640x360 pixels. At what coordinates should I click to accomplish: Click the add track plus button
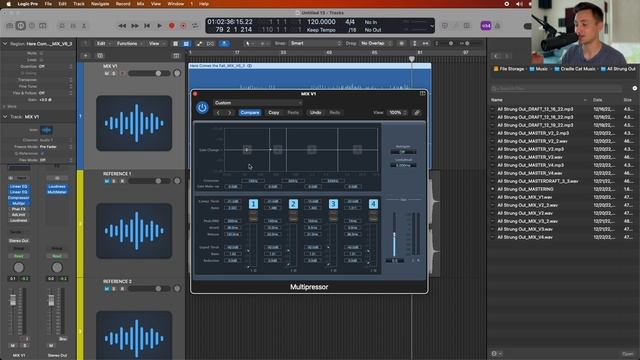[x=86, y=56]
